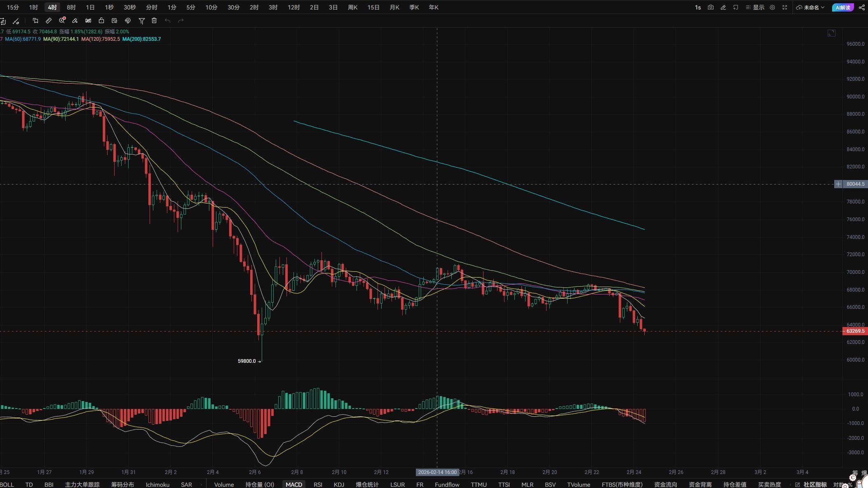Click the MA(200) indicator legend label

tap(141, 39)
